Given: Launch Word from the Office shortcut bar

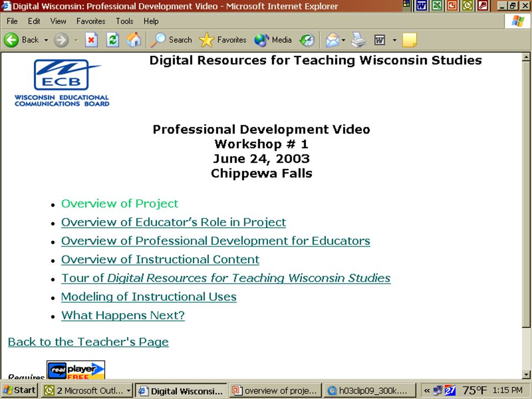Looking at the screenshot, I should pos(421,6).
